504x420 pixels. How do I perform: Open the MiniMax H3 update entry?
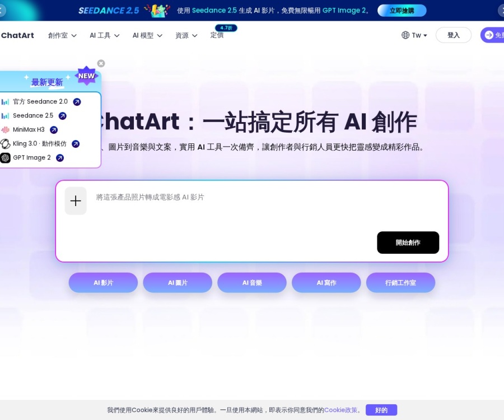click(x=29, y=130)
